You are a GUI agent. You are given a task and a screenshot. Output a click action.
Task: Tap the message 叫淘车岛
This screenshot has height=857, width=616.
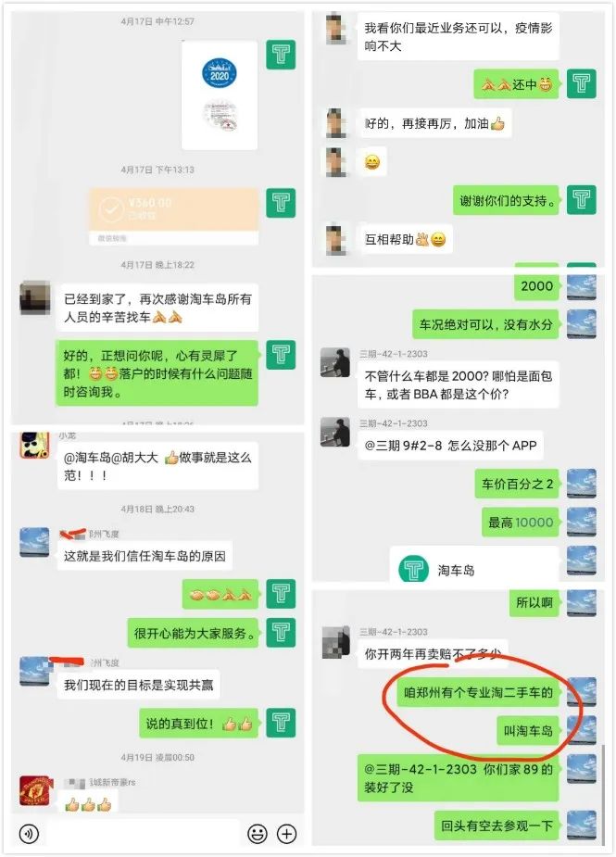528,731
